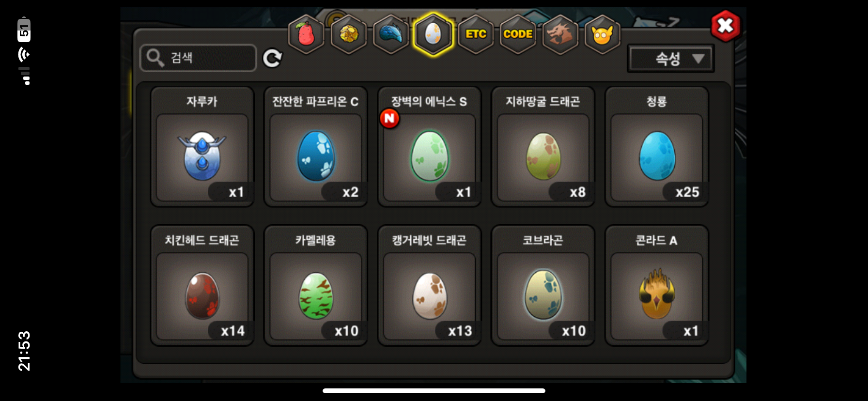Viewport: 868px width, 401px height.
Task: Choose the 청룡 egg with x25
Action: (657, 147)
